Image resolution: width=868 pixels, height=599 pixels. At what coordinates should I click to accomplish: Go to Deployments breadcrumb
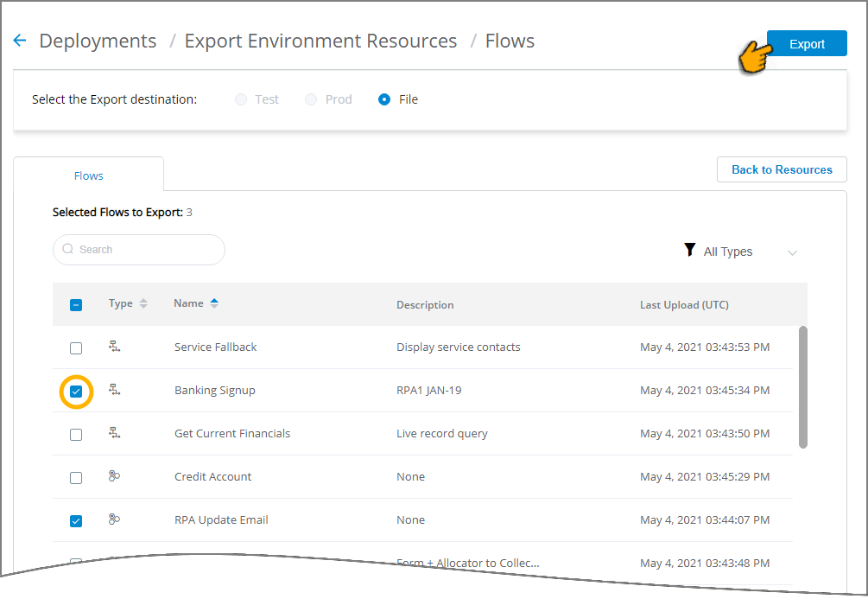(98, 41)
